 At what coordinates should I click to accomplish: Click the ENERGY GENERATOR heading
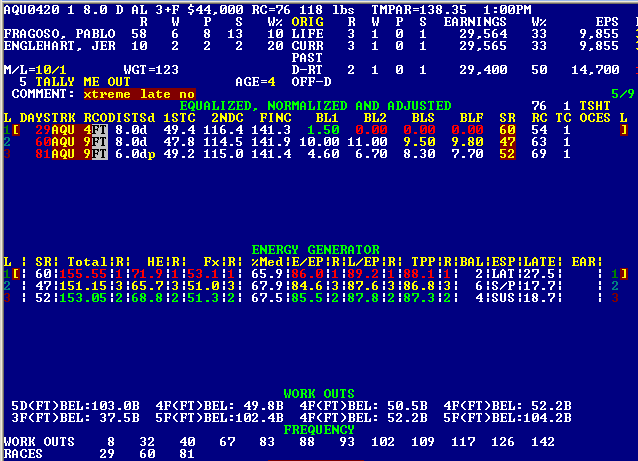pyautogui.click(x=315, y=249)
